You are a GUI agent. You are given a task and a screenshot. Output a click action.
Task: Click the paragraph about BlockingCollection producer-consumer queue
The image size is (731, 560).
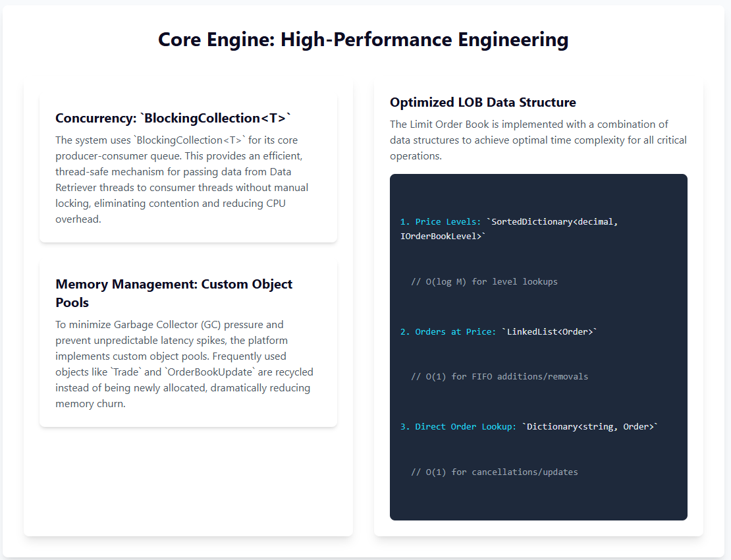pyautogui.click(x=182, y=179)
